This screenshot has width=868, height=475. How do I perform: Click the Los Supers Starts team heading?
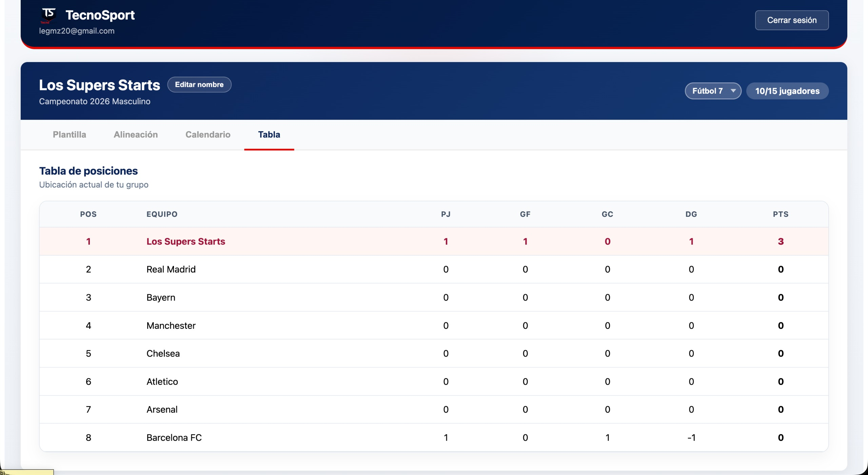pyautogui.click(x=99, y=85)
